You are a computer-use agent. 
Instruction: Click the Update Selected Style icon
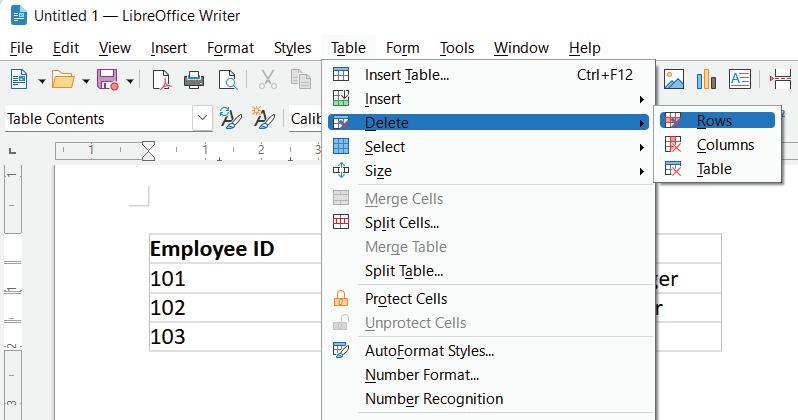pyautogui.click(x=231, y=119)
